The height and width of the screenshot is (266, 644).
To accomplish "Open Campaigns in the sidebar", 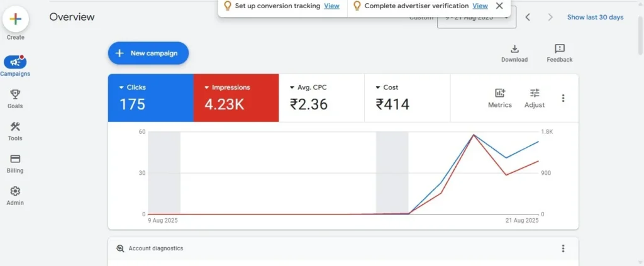I will tap(15, 62).
